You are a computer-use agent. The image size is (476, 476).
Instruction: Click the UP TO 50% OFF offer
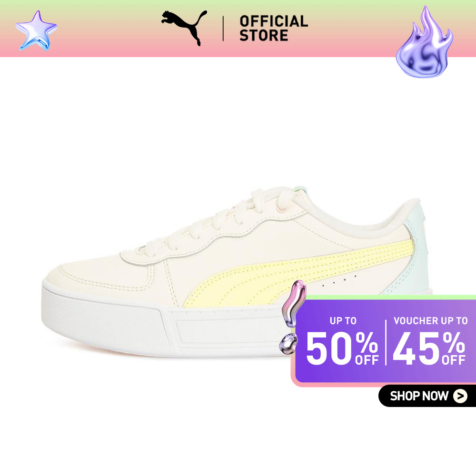[x=342, y=341]
